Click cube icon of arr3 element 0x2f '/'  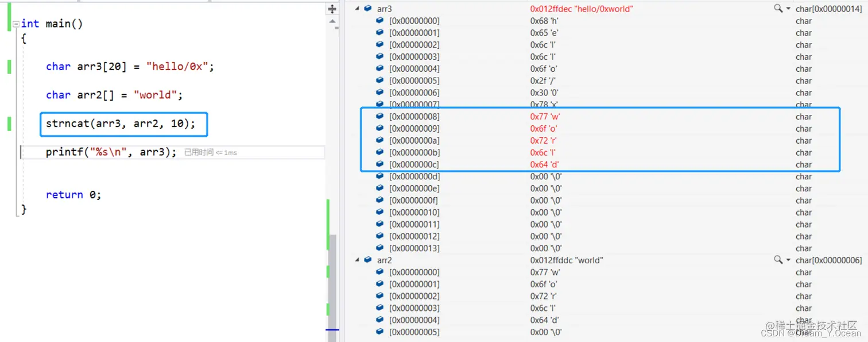[x=379, y=80]
